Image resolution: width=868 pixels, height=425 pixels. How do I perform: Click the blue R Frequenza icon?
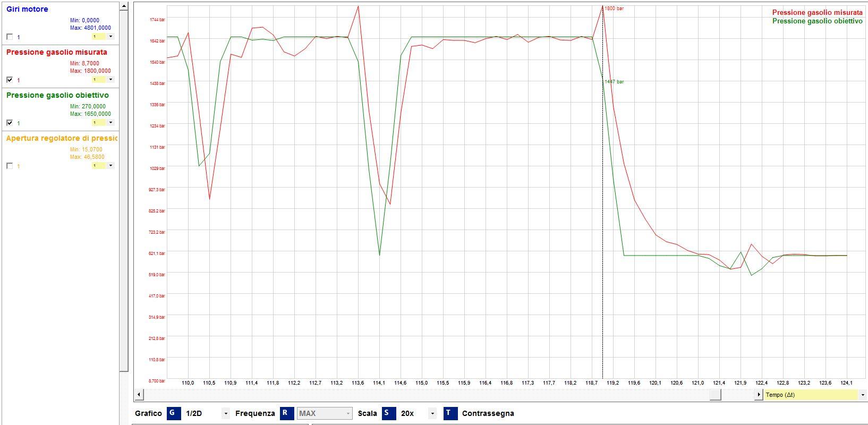[x=287, y=413]
